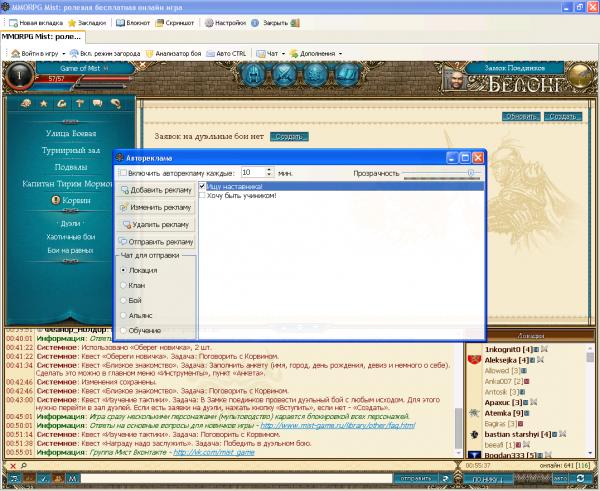The height and width of the screenshot is (491, 600).
Task: Click the helmet character icon in game header
Action: [x=254, y=74]
